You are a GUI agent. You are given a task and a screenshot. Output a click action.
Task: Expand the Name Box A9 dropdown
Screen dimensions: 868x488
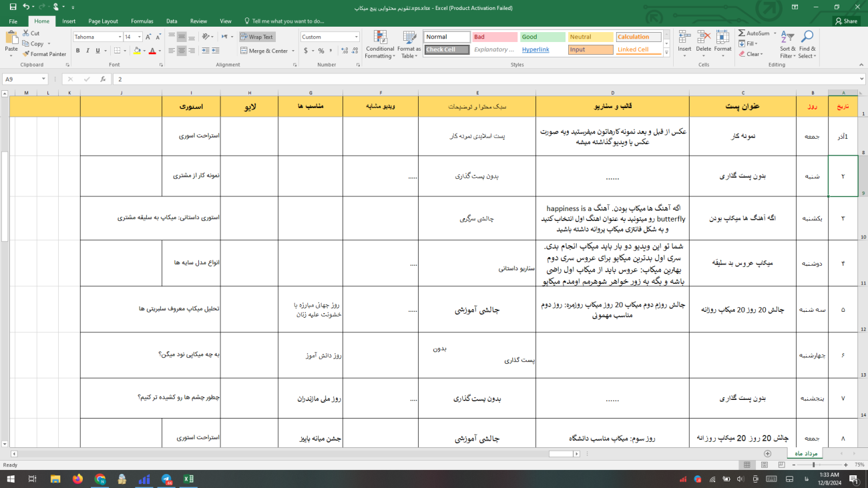pyautogui.click(x=43, y=79)
